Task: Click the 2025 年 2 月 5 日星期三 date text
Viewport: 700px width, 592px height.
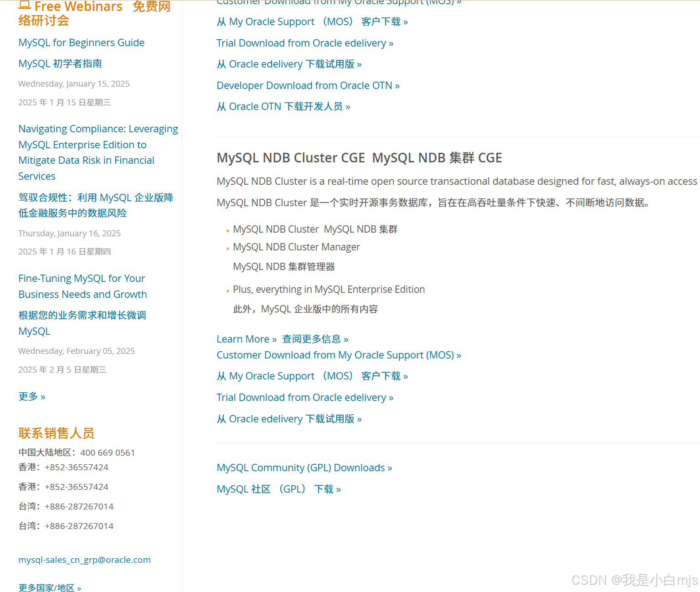Action: click(62, 369)
